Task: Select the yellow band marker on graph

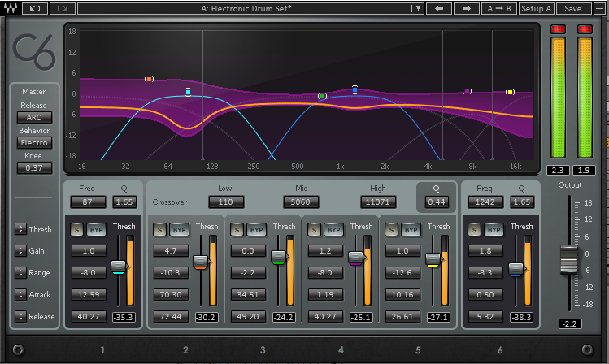Action: click(x=510, y=92)
